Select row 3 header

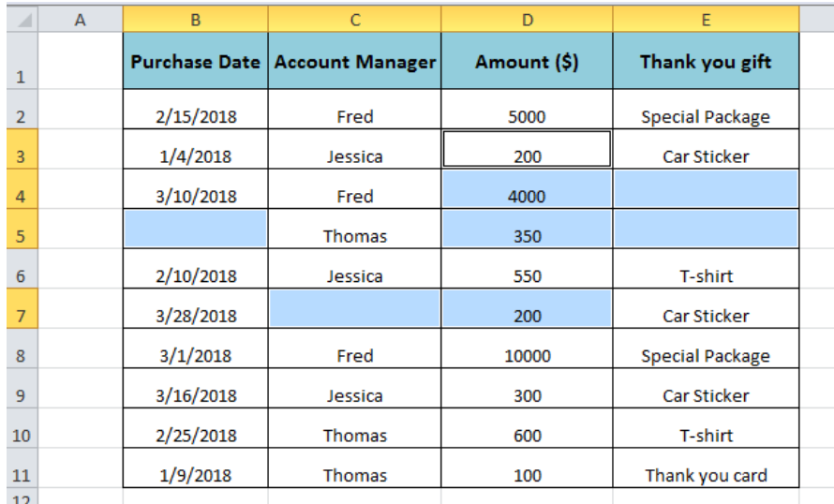pyautogui.click(x=22, y=149)
